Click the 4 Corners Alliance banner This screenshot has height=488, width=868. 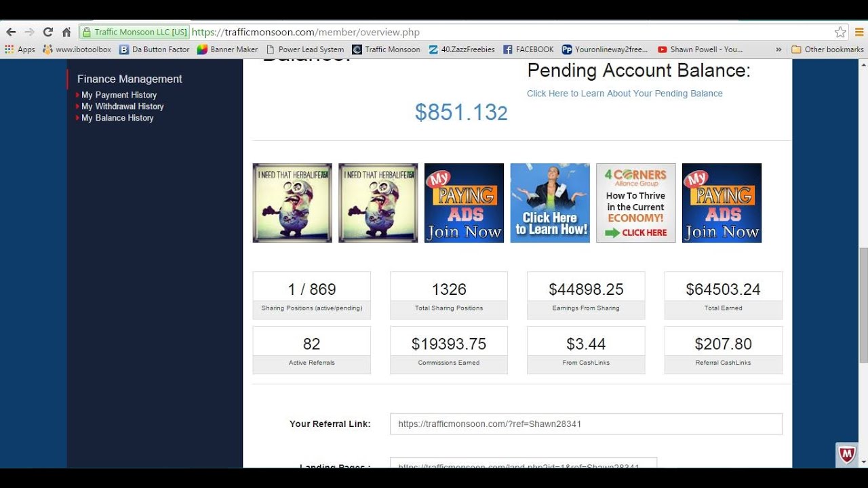(x=636, y=203)
